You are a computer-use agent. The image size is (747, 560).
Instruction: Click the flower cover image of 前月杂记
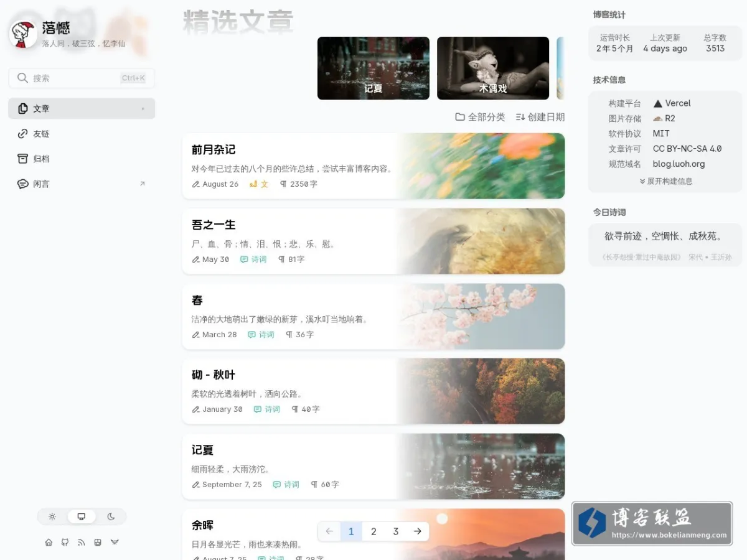pos(481,166)
